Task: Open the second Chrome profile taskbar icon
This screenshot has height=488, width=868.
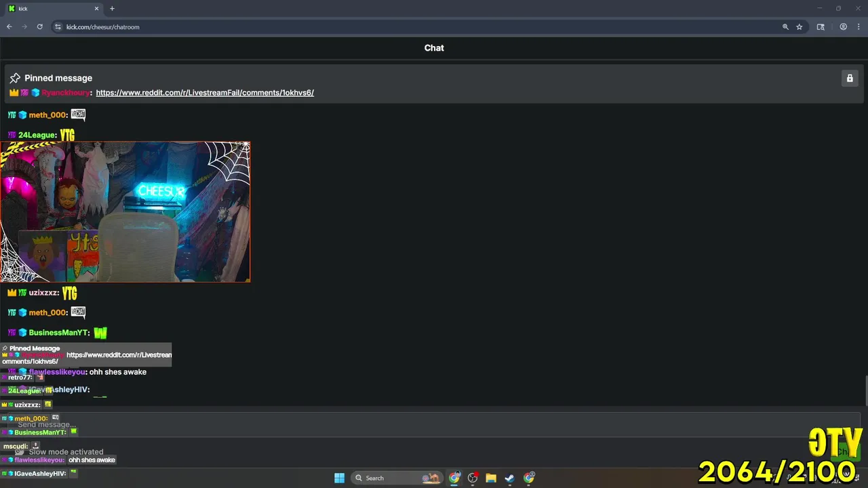Action: [529, 478]
